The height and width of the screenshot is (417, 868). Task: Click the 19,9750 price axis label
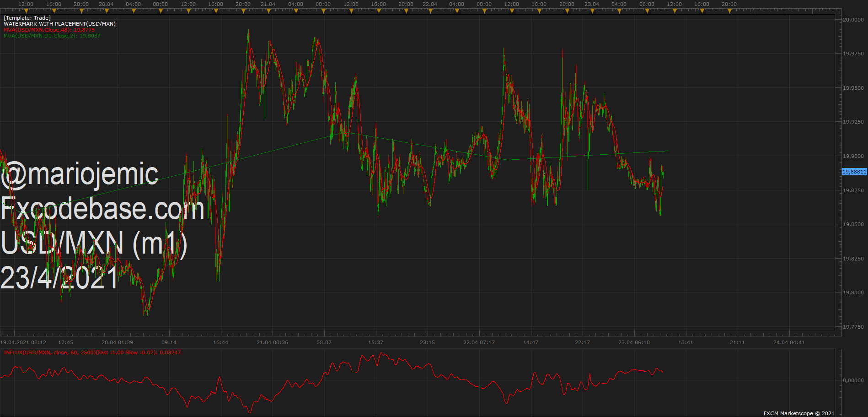[853, 54]
